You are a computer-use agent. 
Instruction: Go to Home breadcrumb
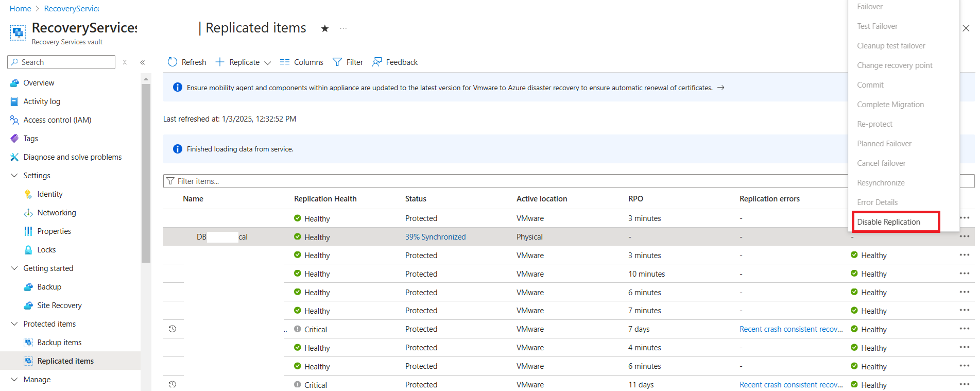pyautogui.click(x=20, y=9)
